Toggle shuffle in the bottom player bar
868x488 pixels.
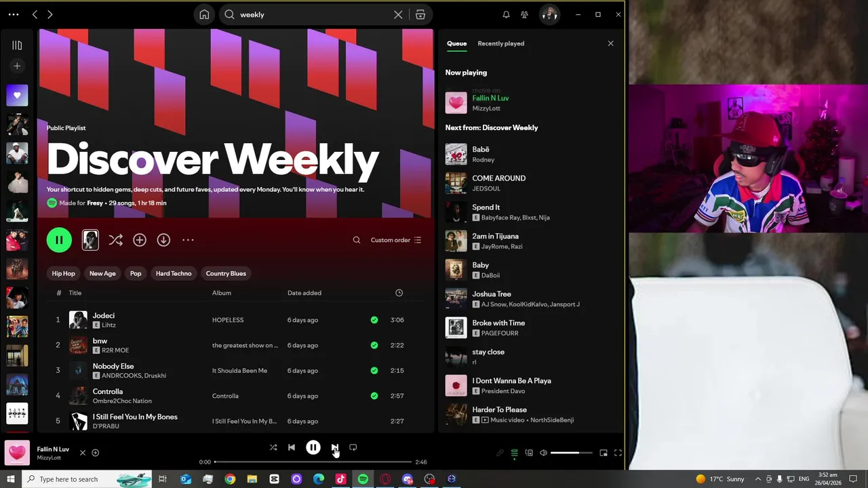(273, 447)
